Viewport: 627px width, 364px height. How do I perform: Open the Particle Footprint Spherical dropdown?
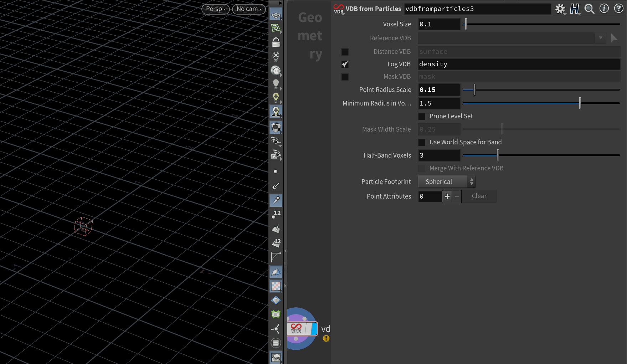(447, 182)
